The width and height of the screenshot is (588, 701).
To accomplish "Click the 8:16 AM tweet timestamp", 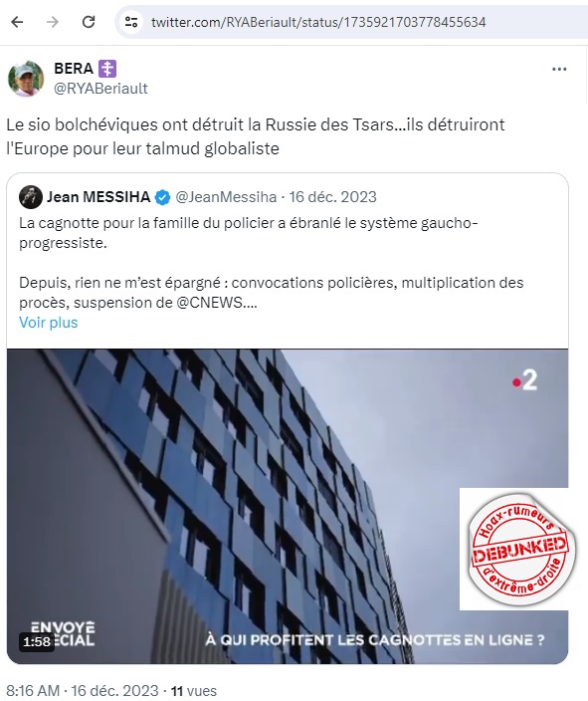I will pos(33,691).
